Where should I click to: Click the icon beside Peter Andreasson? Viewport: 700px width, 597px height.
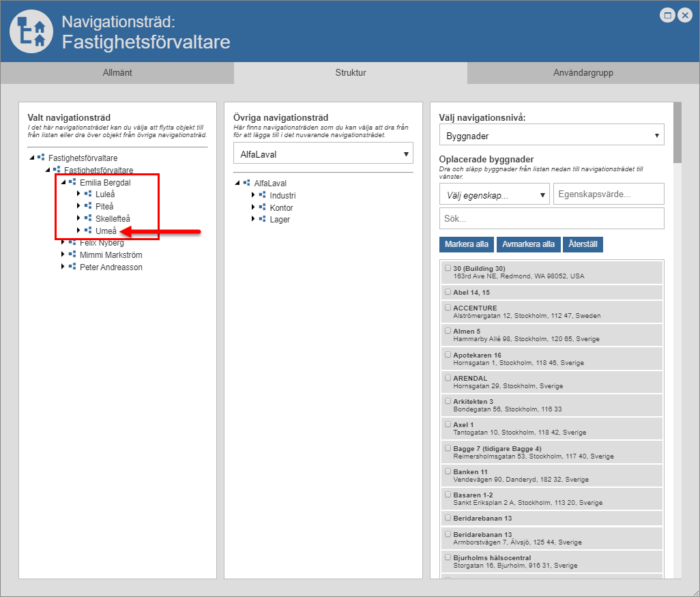(x=72, y=267)
